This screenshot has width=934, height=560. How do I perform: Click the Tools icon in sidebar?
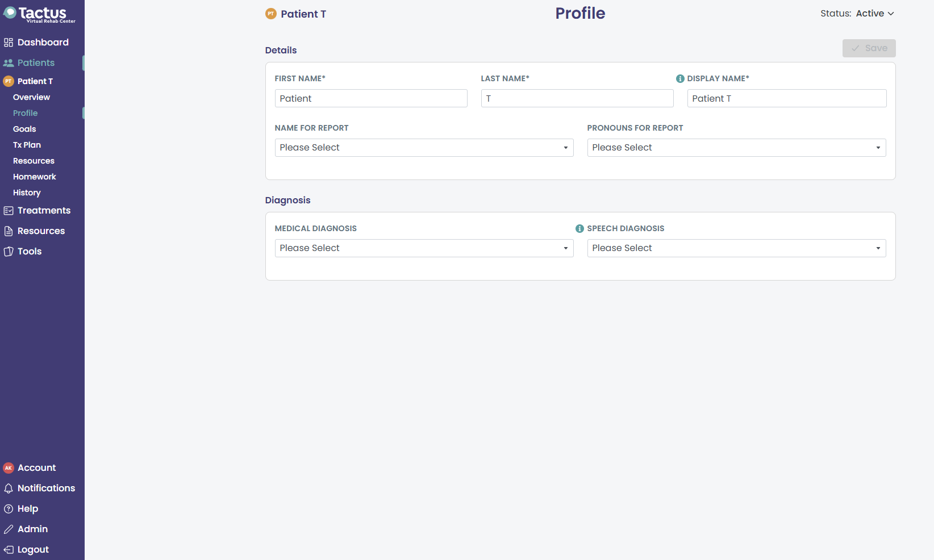(x=9, y=252)
